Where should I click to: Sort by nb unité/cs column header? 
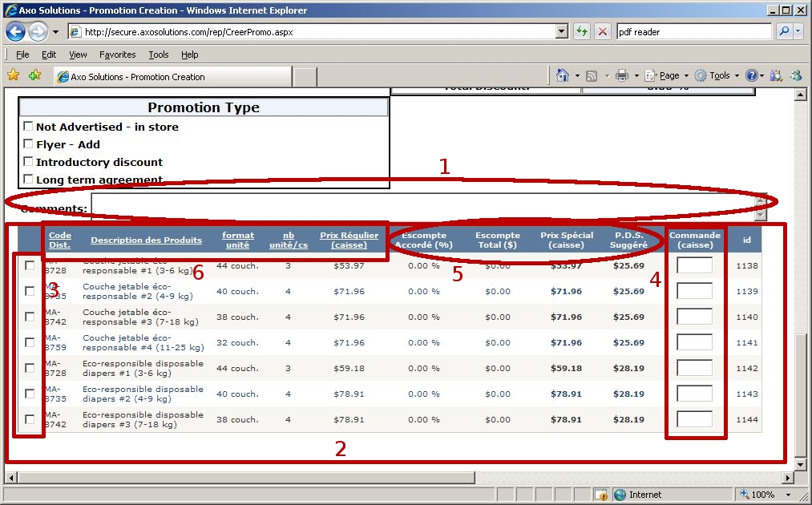coord(289,240)
